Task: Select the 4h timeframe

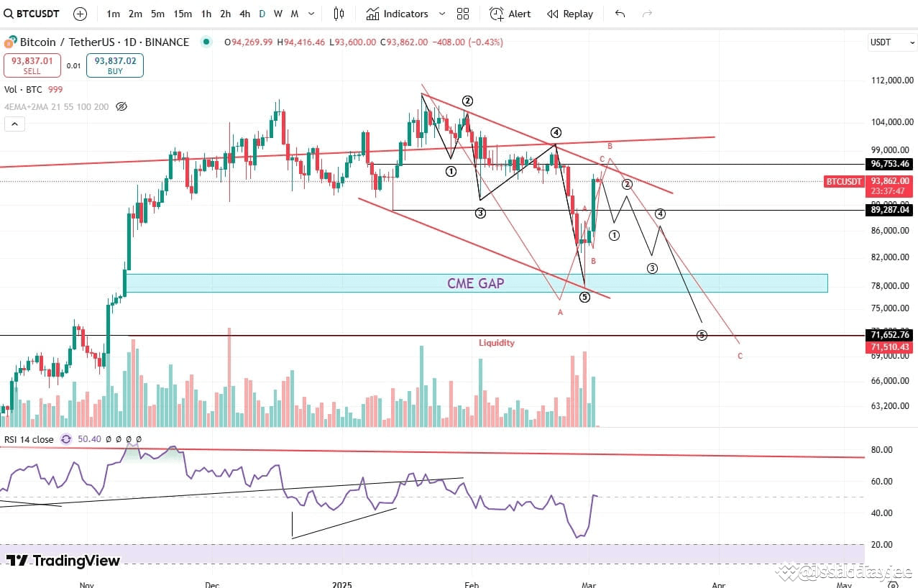Action: coord(244,14)
